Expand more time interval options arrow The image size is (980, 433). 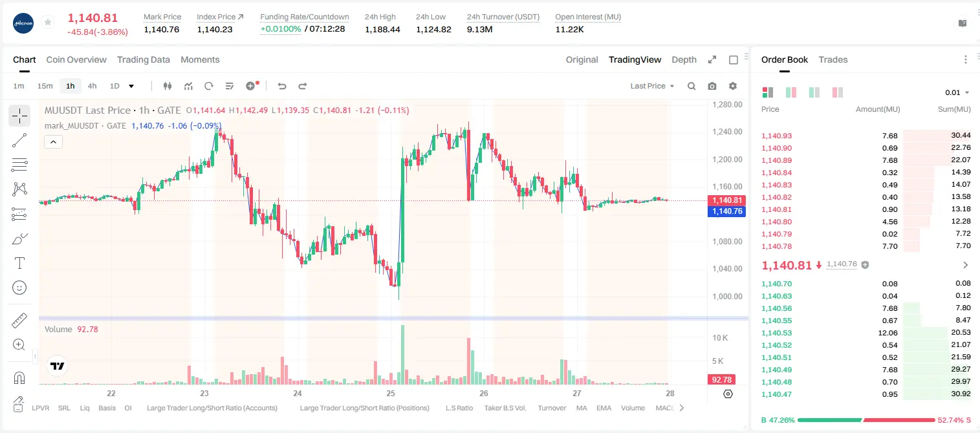point(131,86)
